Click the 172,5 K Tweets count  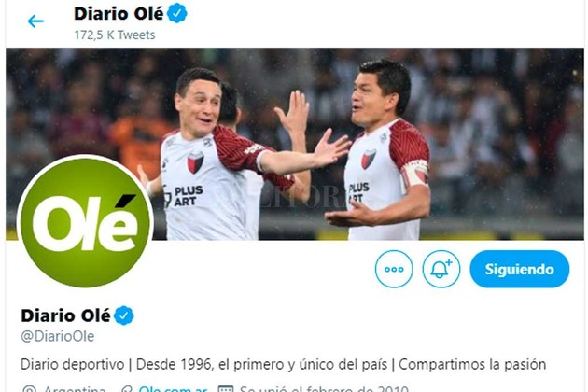pos(115,35)
